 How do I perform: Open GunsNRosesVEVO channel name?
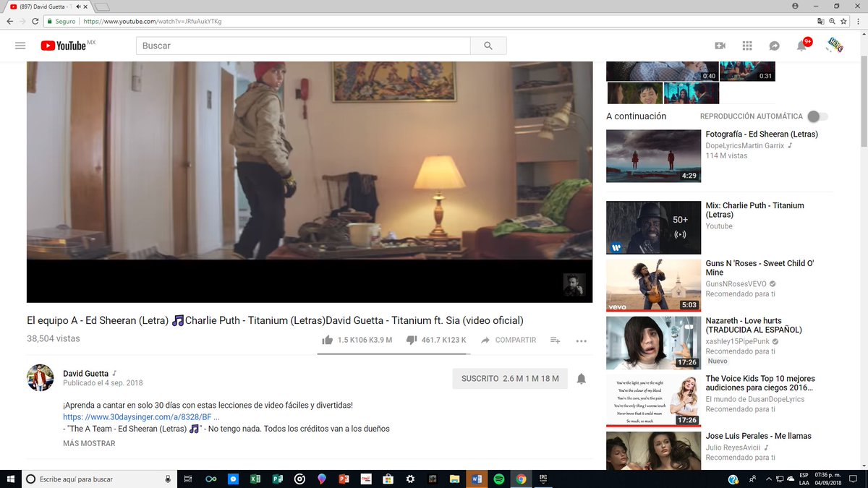(736, 284)
